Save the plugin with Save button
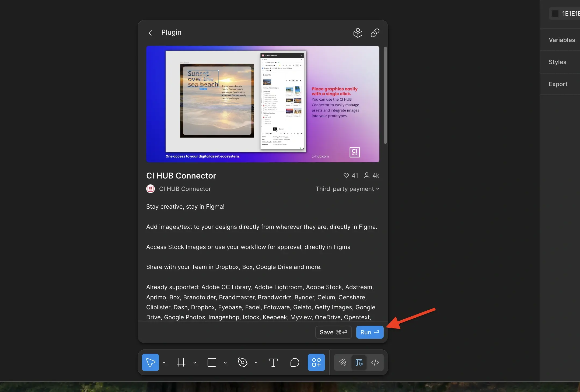The width and height of the screenshot is (580, 392). coord(333,332)
